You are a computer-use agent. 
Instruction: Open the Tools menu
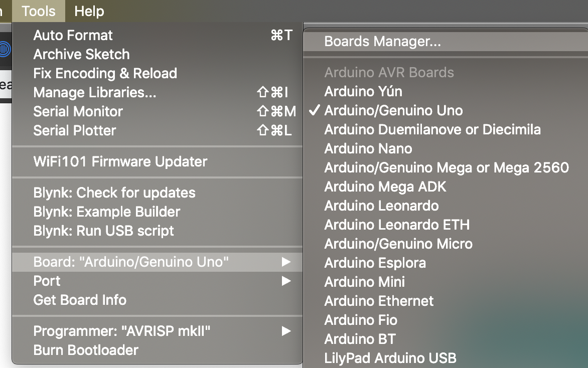point(38,11)
